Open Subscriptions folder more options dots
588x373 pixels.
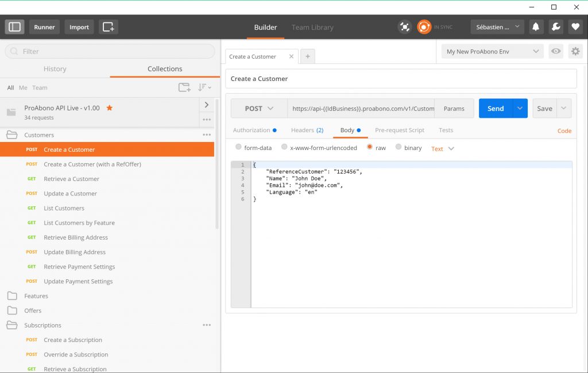tap(207, 325)
